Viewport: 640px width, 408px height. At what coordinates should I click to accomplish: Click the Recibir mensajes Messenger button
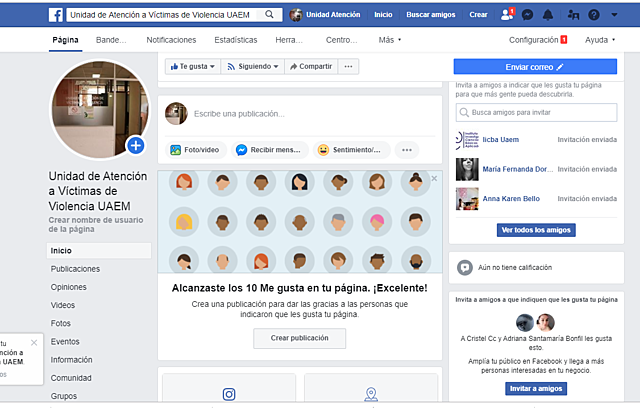[x=269, y=150]
